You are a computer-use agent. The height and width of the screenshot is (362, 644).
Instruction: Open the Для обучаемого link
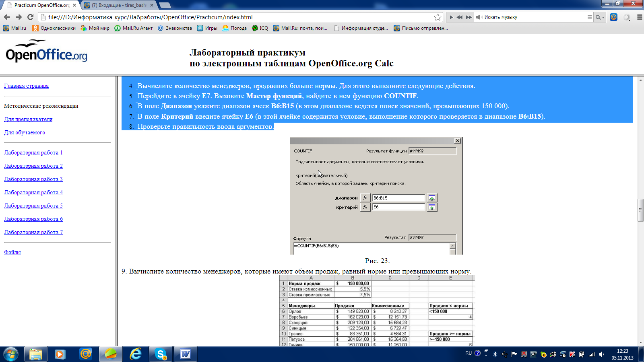(x=25, y=132)
